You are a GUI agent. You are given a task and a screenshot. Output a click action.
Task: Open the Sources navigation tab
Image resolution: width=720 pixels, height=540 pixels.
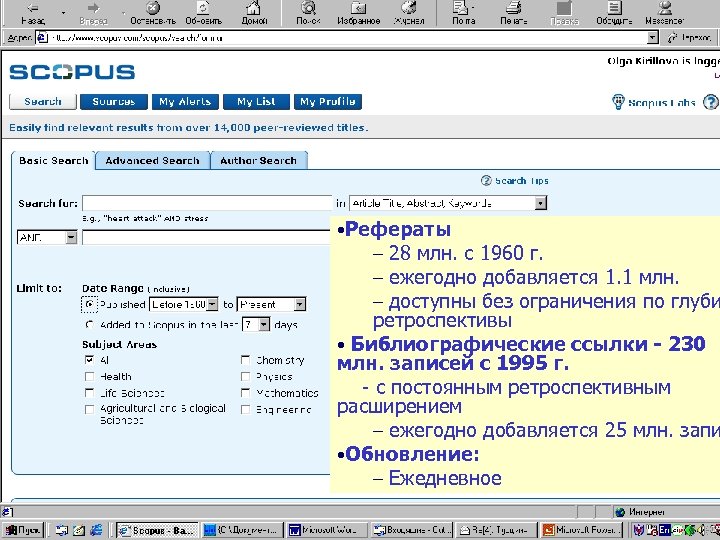(114, 101)
